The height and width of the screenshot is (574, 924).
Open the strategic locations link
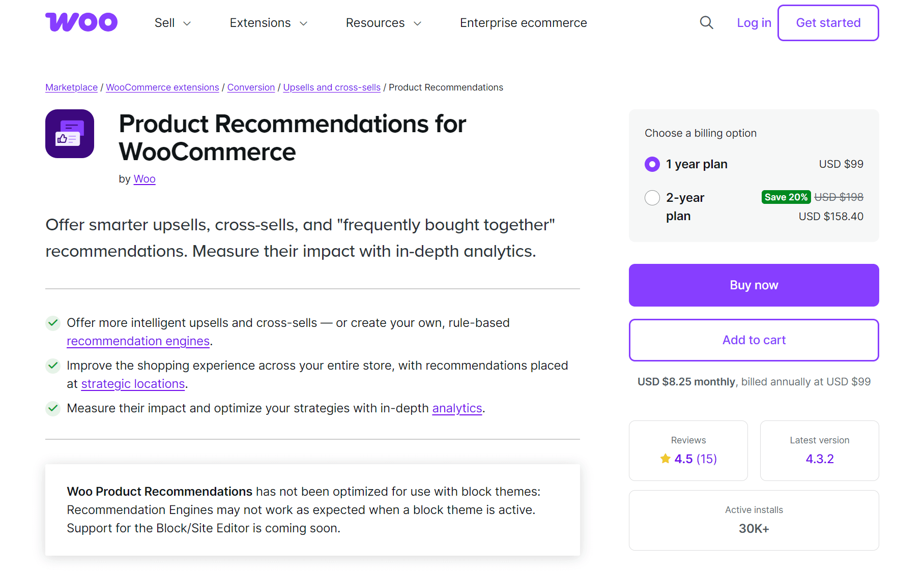(133, 383)
